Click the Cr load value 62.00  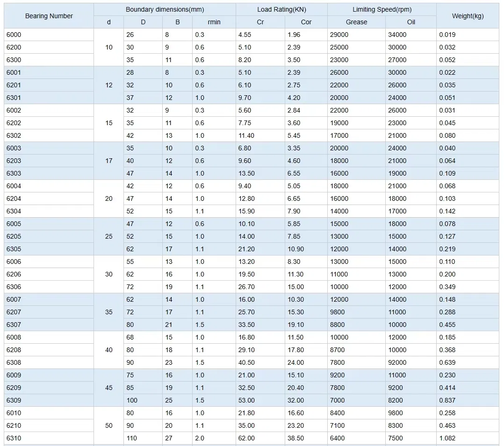pos(246,438)
